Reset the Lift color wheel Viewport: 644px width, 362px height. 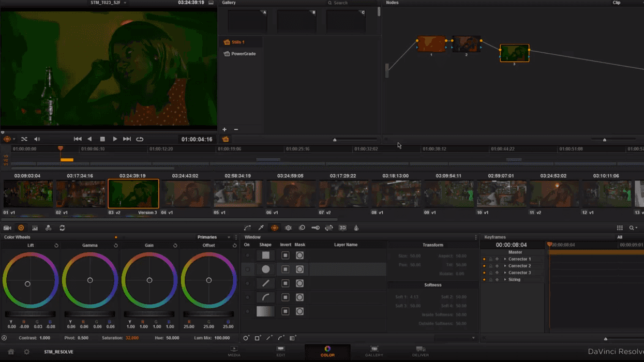point(56,246)
